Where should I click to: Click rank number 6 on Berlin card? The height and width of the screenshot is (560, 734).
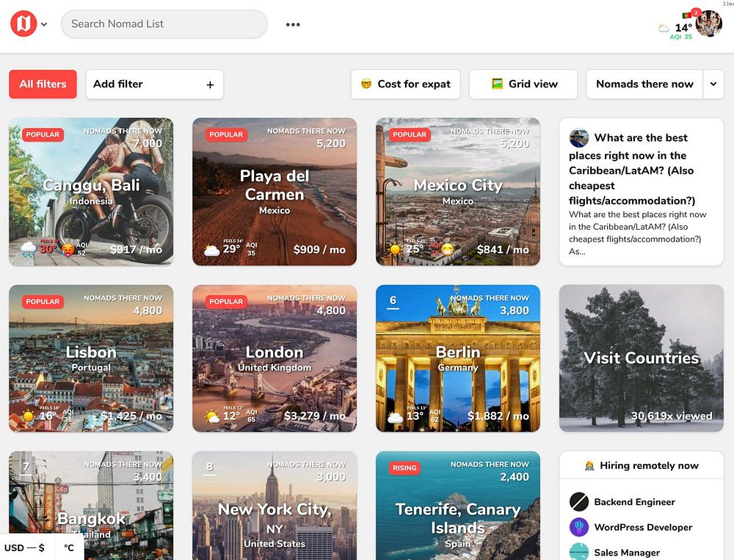coord(393,301)
